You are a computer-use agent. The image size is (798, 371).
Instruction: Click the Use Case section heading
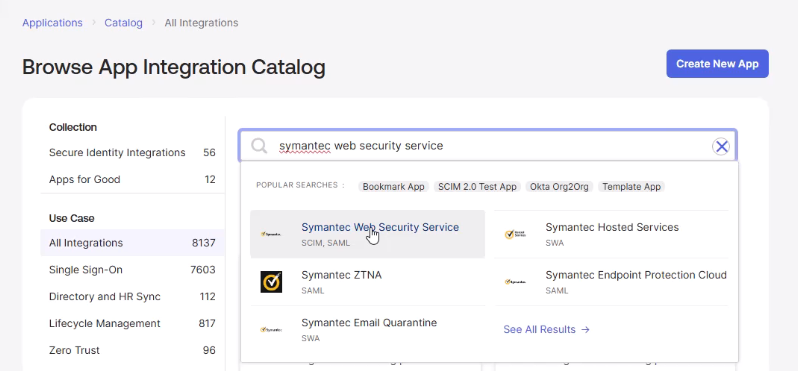(x=72, y=218)
